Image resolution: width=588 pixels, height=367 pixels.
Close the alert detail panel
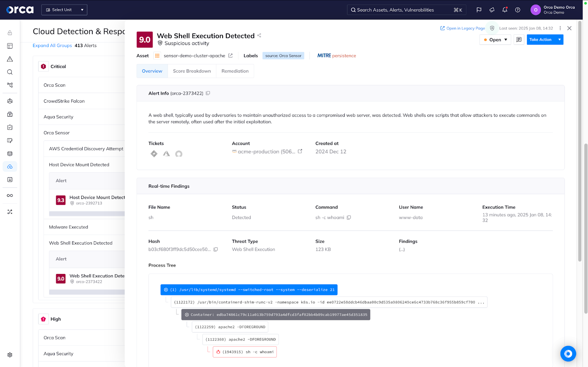point(569,28)
